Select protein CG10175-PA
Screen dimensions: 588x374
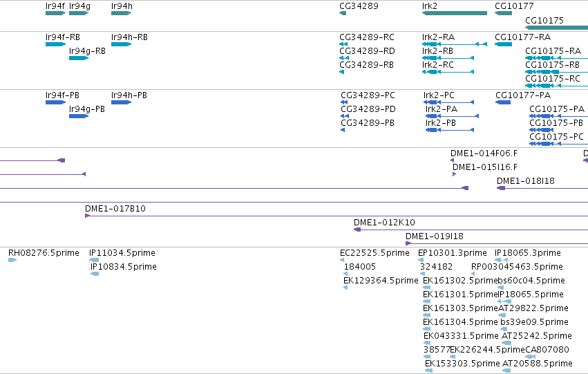[x=557, y=109]
